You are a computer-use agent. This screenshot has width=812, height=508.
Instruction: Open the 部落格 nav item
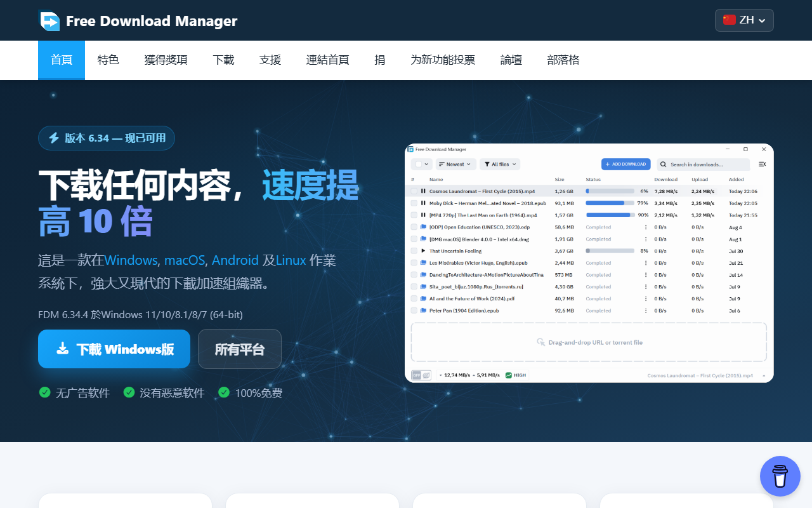pos(563,60)
